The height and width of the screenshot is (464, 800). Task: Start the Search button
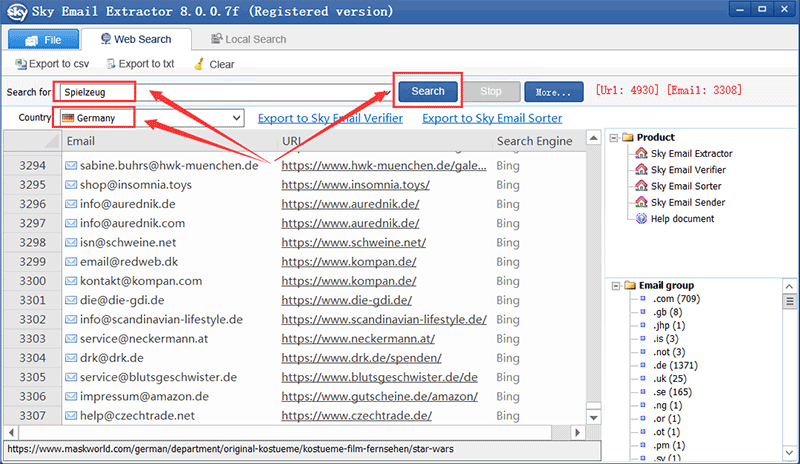click(428, 91)
